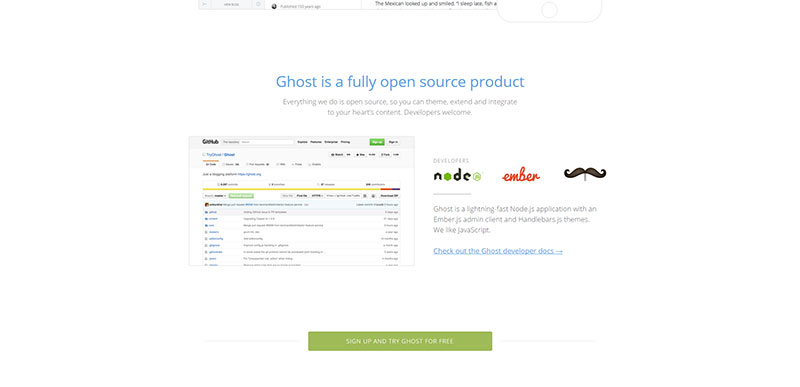The height and width of the screenshot is (387, 800).
Task: Click the paragraph starting "Ghost is a lightning-fast"
Action: [515, 219]
